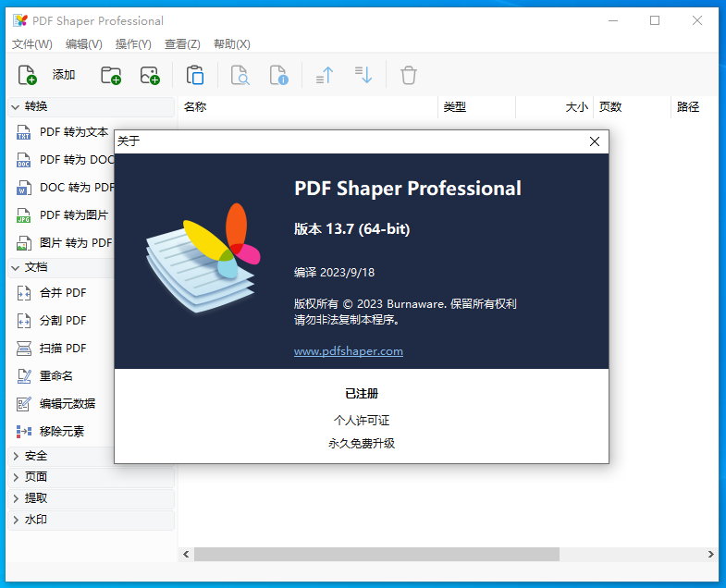Image resolution: width=726 pixels, height=588 pixels.
Task: Open the 文件(V) menu
Action: [32, 44]
